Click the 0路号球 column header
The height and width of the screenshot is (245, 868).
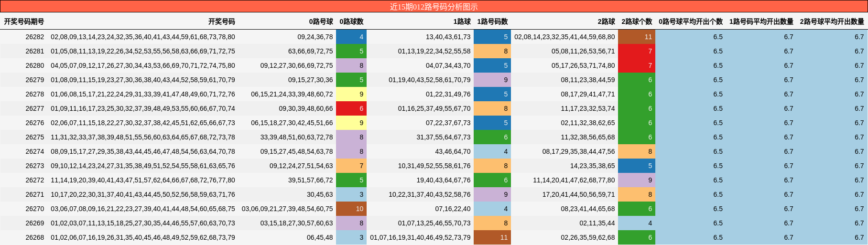[x=321, y=21]
